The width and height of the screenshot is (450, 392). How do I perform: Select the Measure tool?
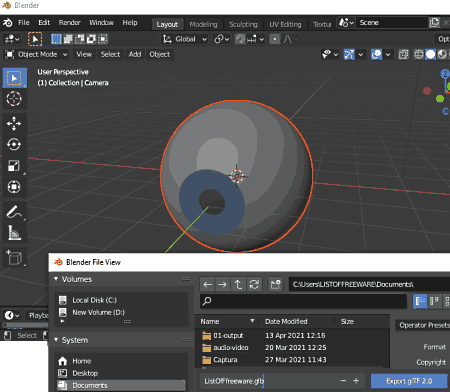pos(14,233)
